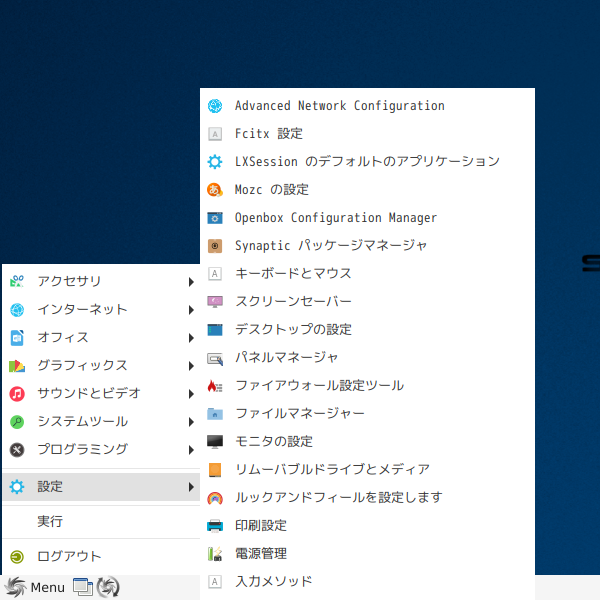Open リムーバブルドライブとメディア entry

[x=367, y=470]
